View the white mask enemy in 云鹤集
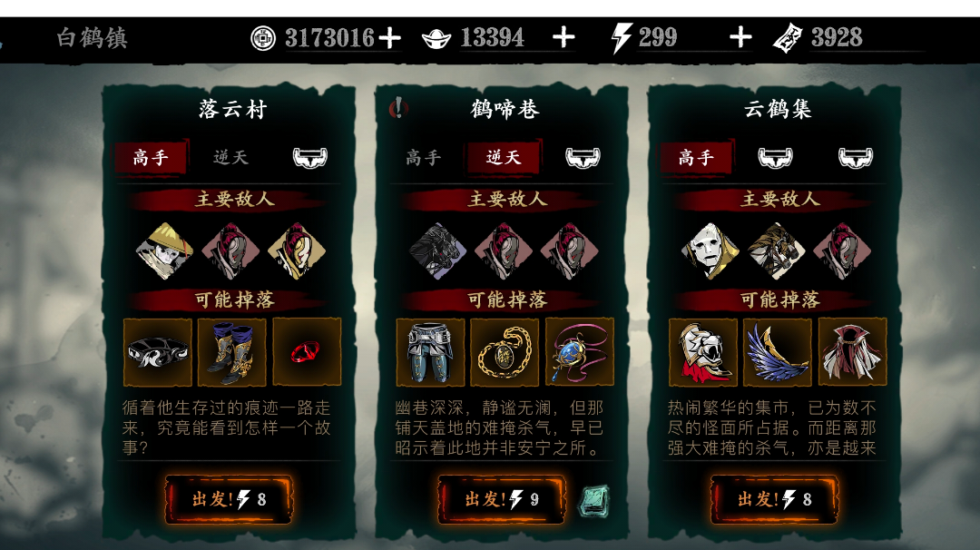The height and width of the screenshot is (550, 980). (x=710, y=250)
